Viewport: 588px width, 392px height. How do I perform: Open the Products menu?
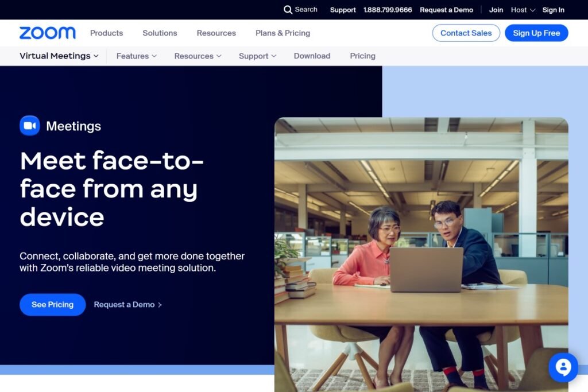[x=106, y=33]
